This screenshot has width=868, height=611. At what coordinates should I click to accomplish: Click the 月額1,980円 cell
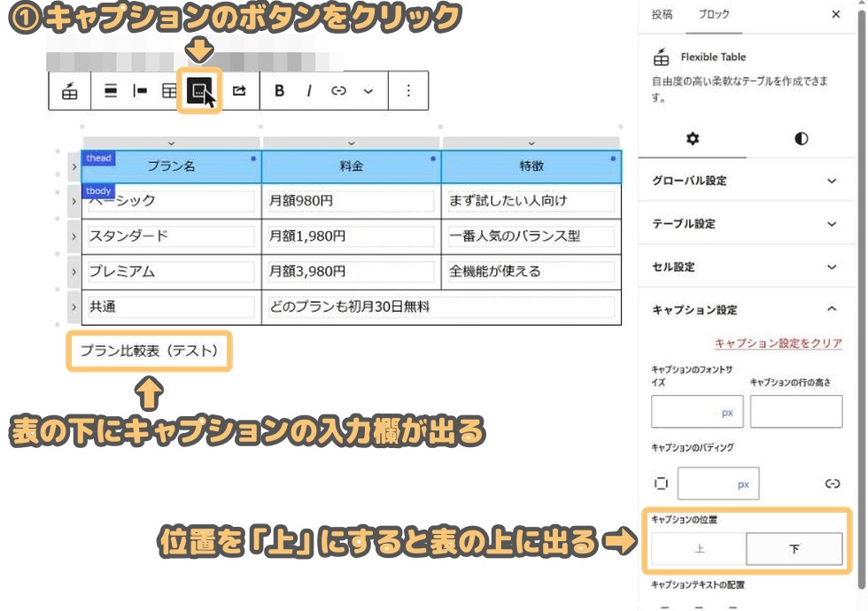click(352, 236)
